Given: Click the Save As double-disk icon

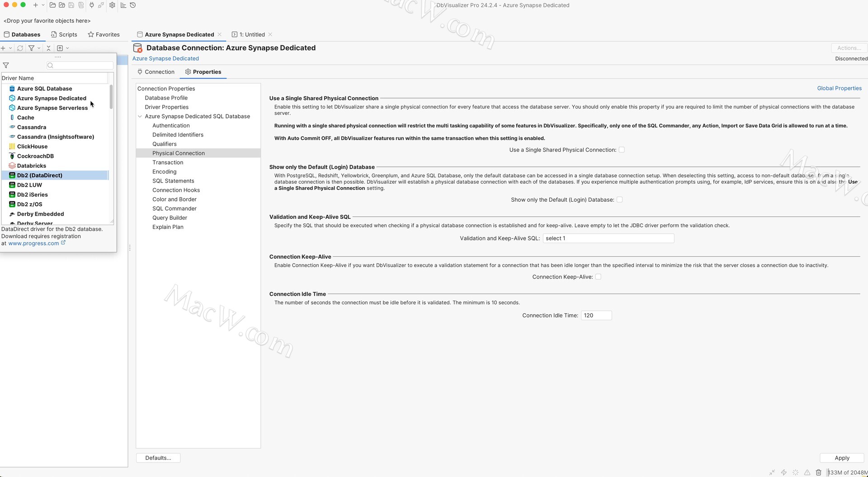Looking at the screenshot, I should (81, 5).
